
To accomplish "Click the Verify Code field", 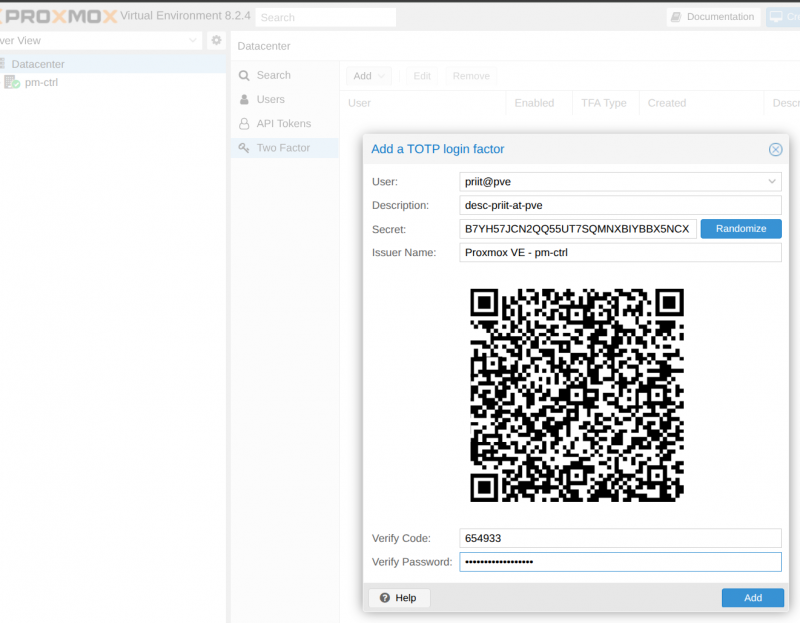I will 620,538.
